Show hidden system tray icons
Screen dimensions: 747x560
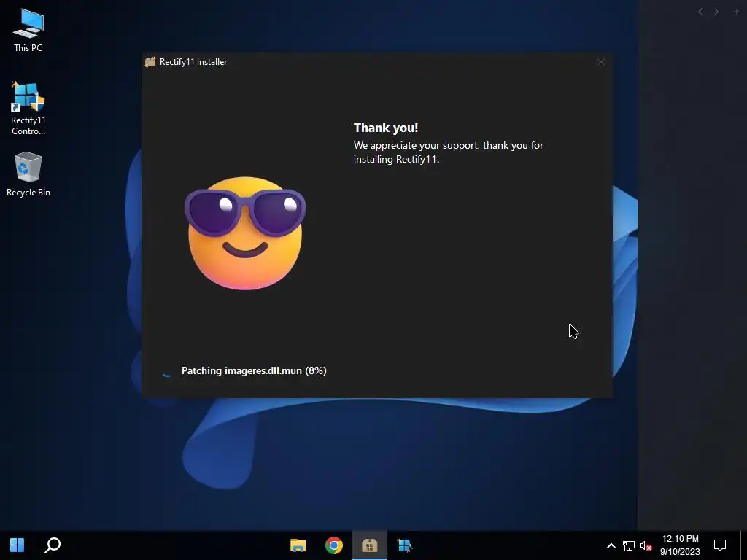pos(611,545)
